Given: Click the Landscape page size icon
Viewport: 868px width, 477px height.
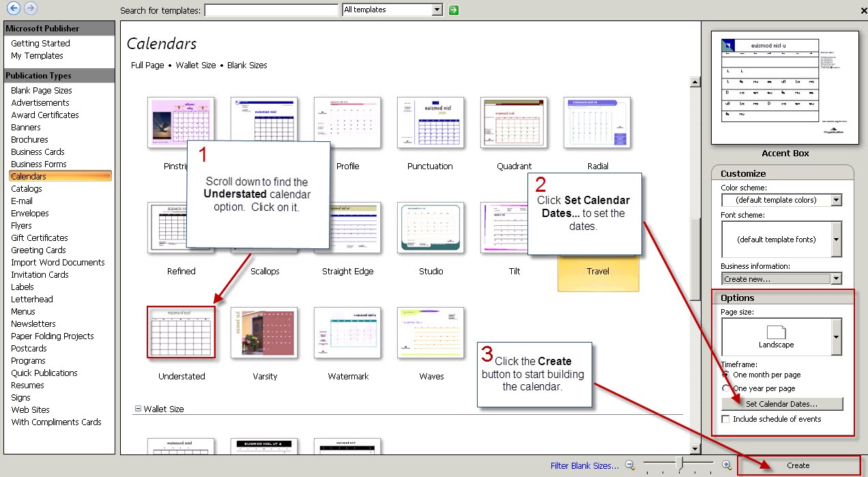Looking at the screenshot, I should [775, 333].
